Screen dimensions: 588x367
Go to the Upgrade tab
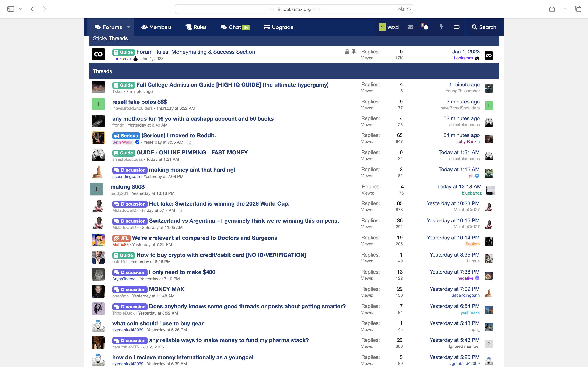(x=279, y=27)
